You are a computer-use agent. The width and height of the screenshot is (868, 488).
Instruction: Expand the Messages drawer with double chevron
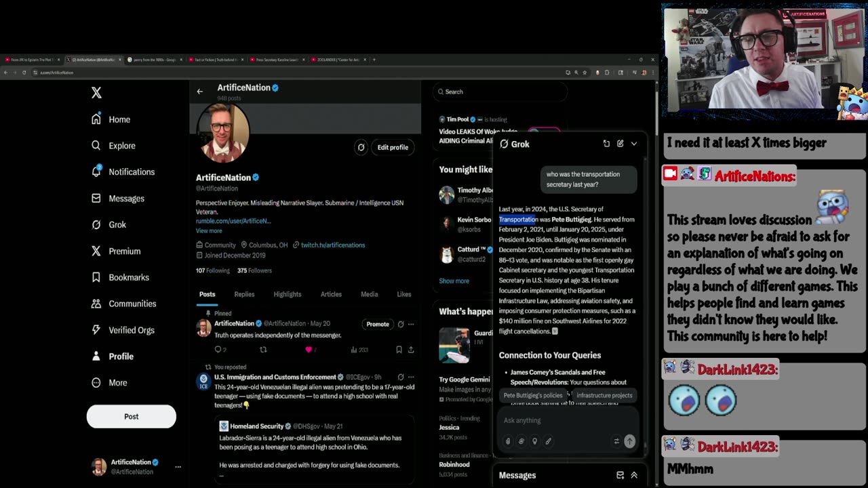tap(634, 475)
